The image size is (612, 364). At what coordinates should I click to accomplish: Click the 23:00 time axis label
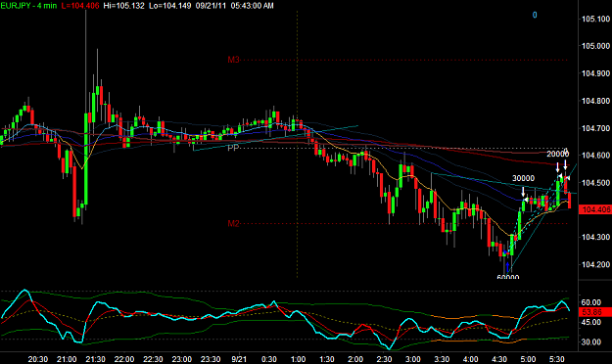(182, 359)
